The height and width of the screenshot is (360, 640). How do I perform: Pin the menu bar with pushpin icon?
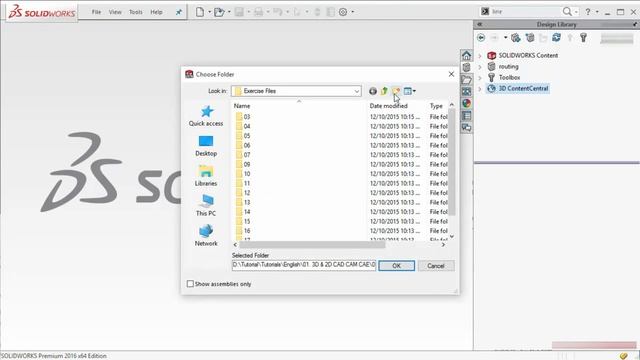point(179,12)
